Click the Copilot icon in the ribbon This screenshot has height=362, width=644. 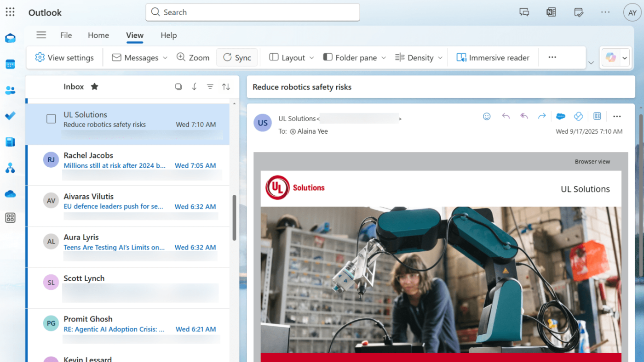(610, 58)
